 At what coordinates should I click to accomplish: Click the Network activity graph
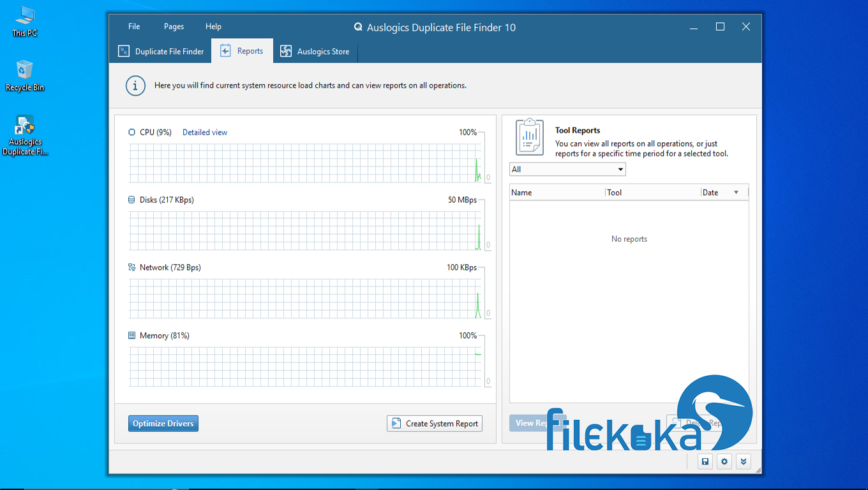(x=306, y=299)
